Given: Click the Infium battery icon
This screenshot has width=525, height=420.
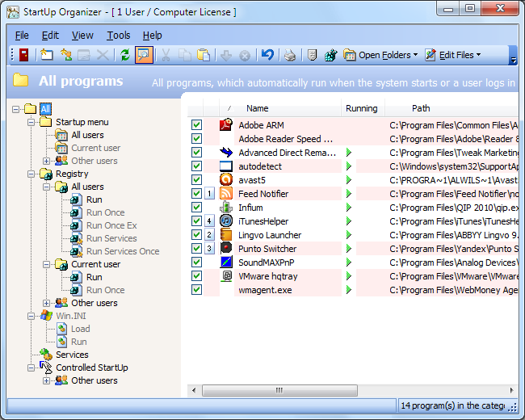Looking at the screenshot, I should coord(226,208).
